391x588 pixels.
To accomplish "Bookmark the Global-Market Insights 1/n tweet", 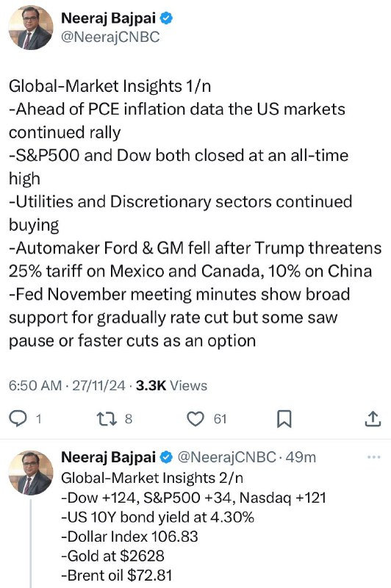I will coord(284,419).
